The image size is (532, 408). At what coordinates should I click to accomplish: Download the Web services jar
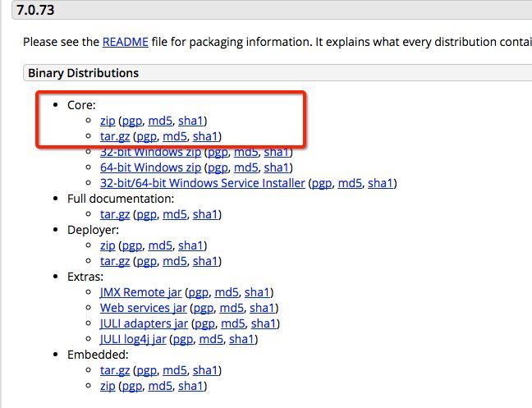pos(143,308)
